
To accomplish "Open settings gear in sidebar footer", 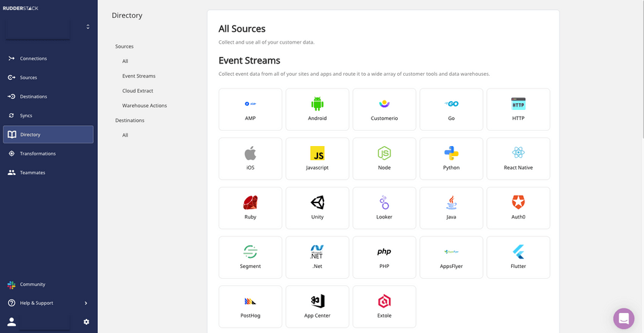I will click(x=87, y=322).
